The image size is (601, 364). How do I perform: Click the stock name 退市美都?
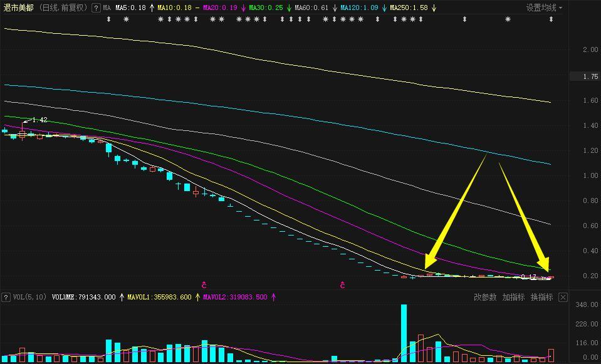click(x=18, y=8)
